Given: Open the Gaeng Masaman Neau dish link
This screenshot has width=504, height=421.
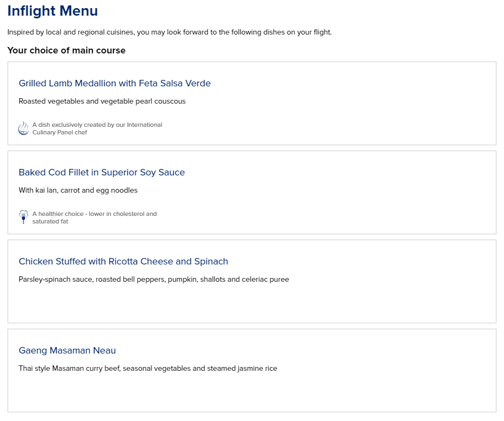Looking at the screenshot, I should [67, 351].
